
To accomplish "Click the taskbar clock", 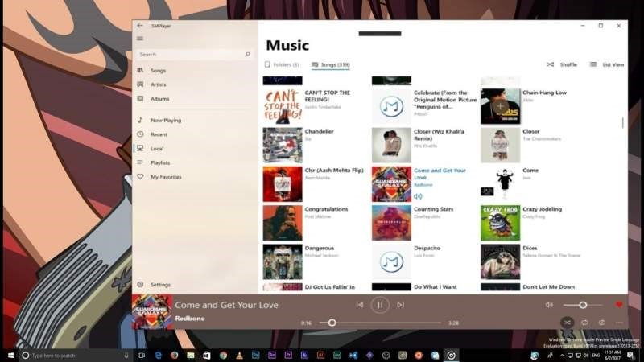I will [613, 356].
